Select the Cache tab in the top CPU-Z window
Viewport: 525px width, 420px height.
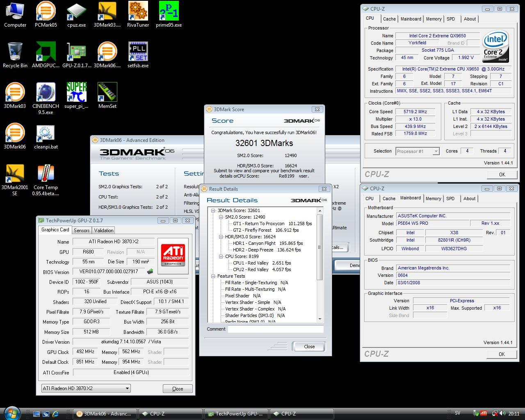(389, 19)
